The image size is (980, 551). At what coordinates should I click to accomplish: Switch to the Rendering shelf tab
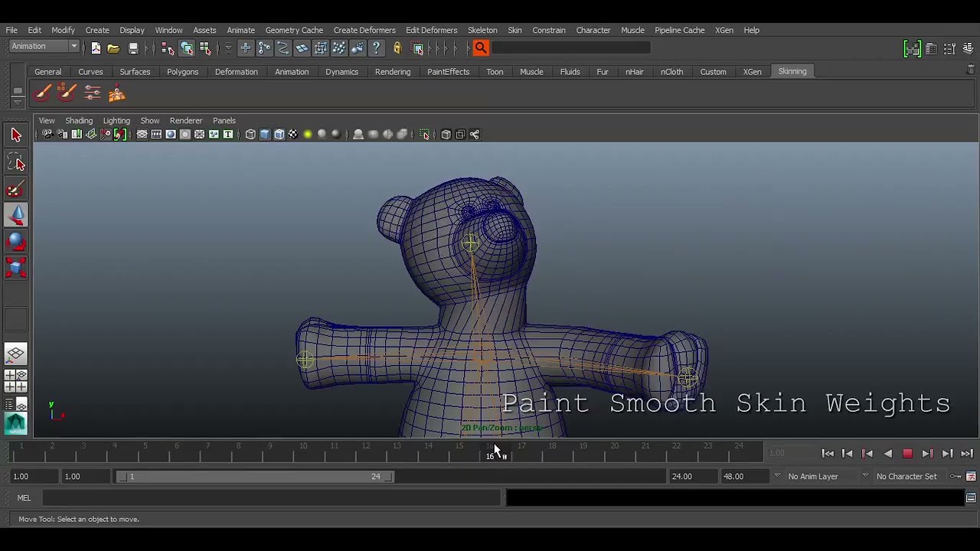coord(393,71)
